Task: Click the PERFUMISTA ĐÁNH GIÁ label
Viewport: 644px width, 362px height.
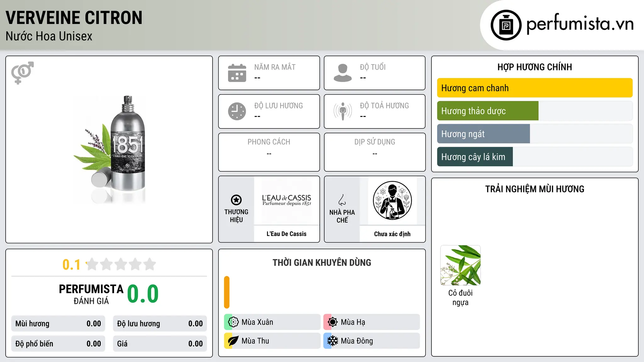Action: tap(91, 294)
